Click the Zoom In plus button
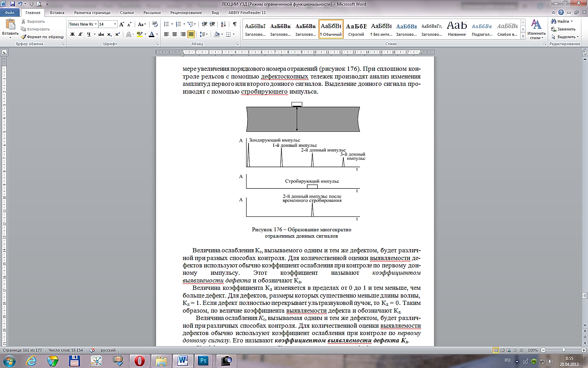This screenshot has height=368, width=588. pos(584,350)
